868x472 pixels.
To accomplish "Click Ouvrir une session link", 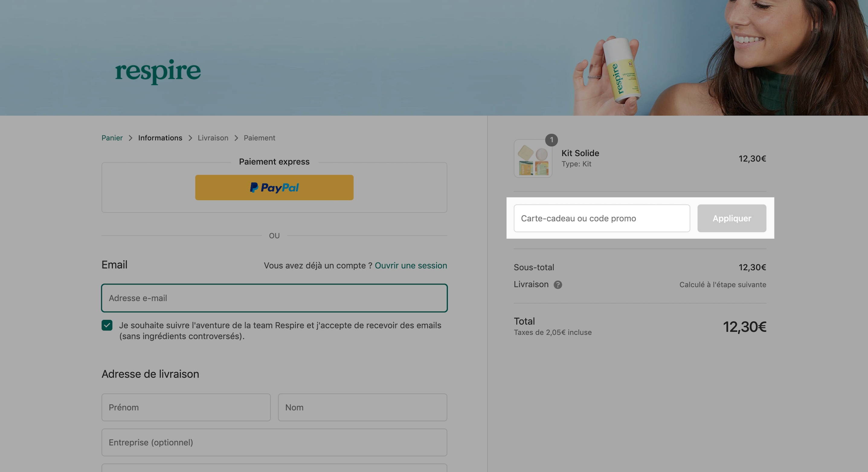I will [x=411, y=266].
